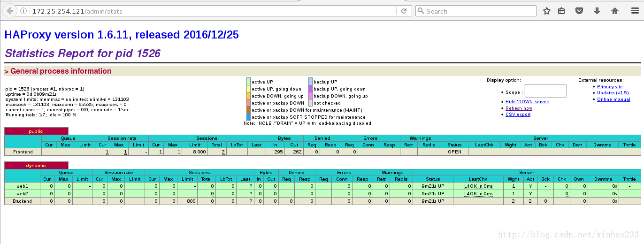Click the 'not checked' grey legend swatch

pos(310,103)
